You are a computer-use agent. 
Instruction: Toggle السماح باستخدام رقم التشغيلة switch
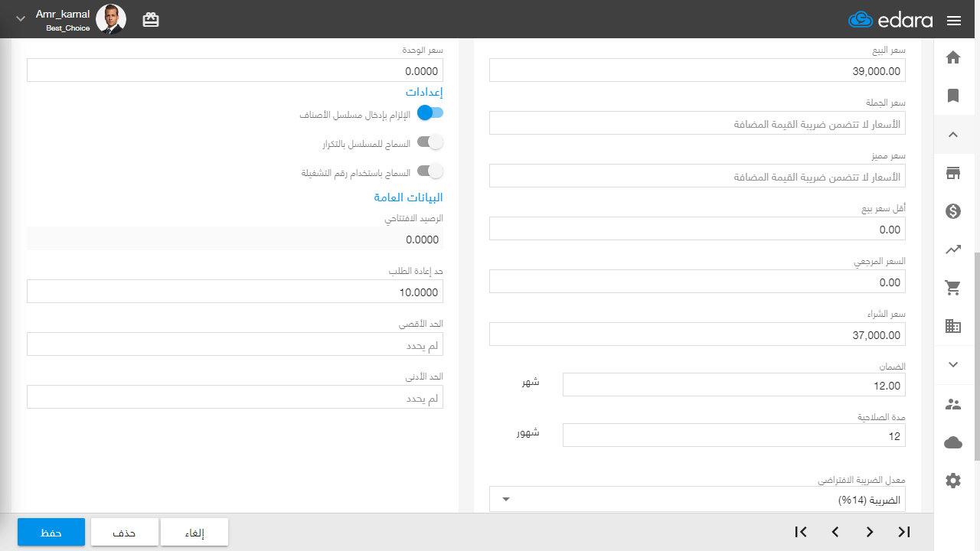(430, 171)
